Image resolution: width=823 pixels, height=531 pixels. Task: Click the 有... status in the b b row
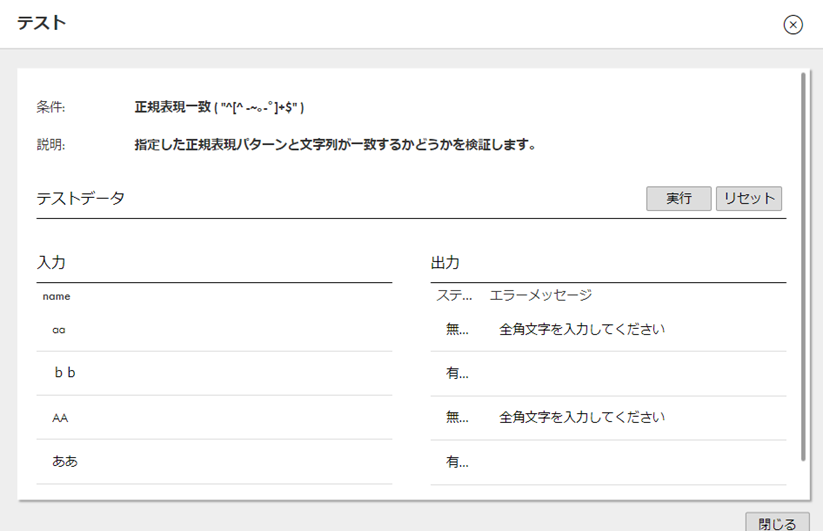click(457, 373)
